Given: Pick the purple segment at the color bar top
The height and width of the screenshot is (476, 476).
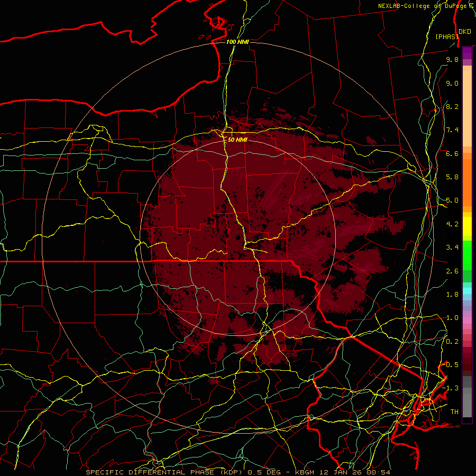Looking at the screenshot, I should pyautogui.click(x=467, y=53).
